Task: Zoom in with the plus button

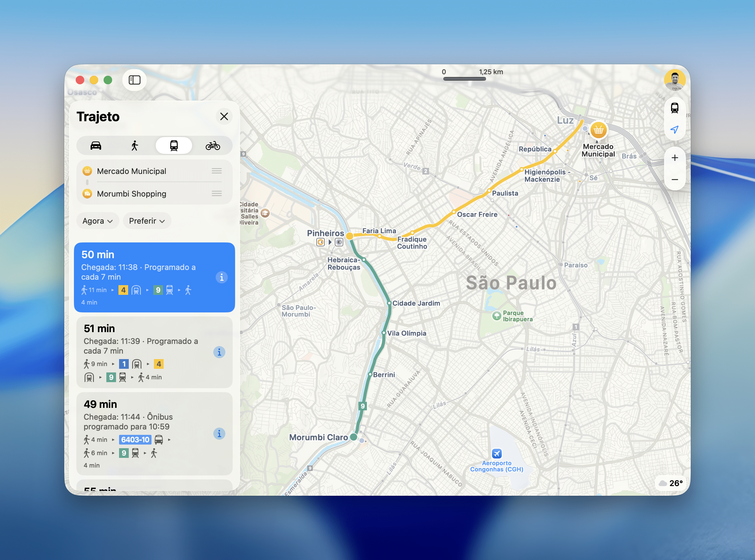Action: click(674, 158)
